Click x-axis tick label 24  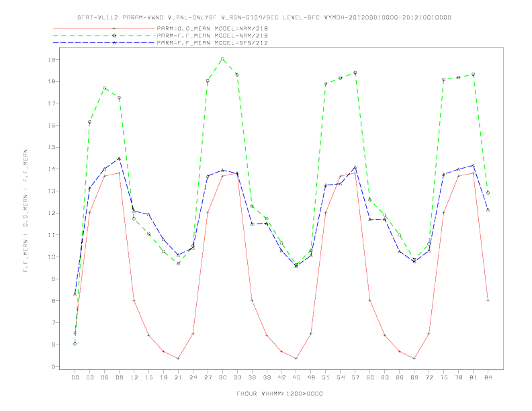[193, 377]
